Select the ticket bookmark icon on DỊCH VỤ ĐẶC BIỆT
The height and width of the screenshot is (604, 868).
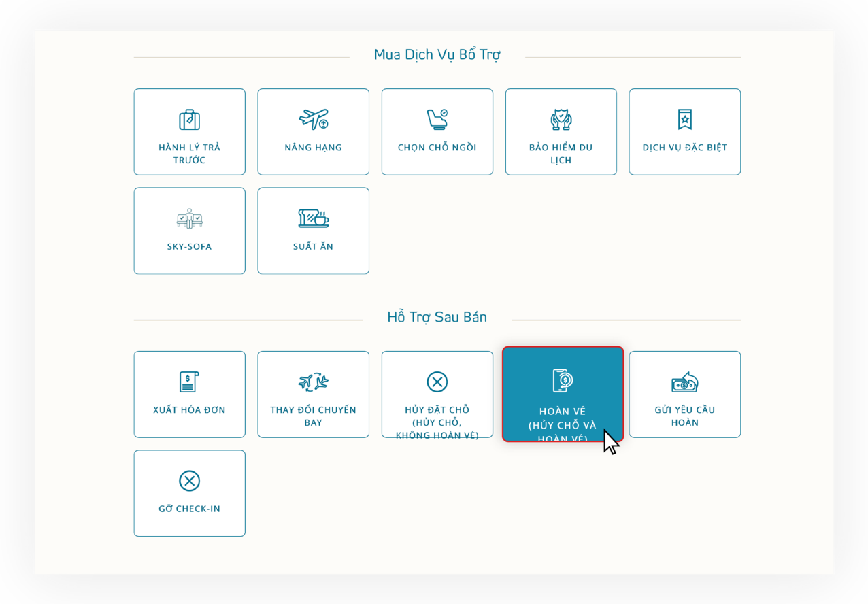tap(684, 118)
